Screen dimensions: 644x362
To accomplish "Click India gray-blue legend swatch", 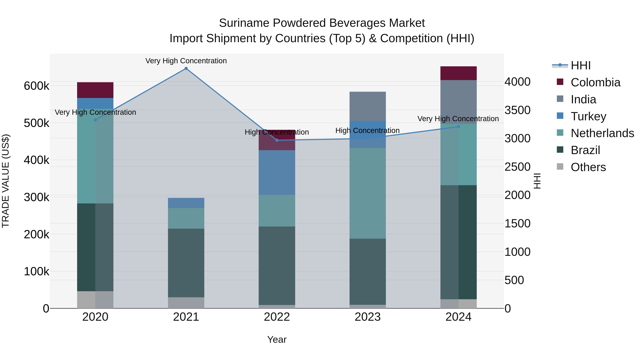I will click(560, 99).
